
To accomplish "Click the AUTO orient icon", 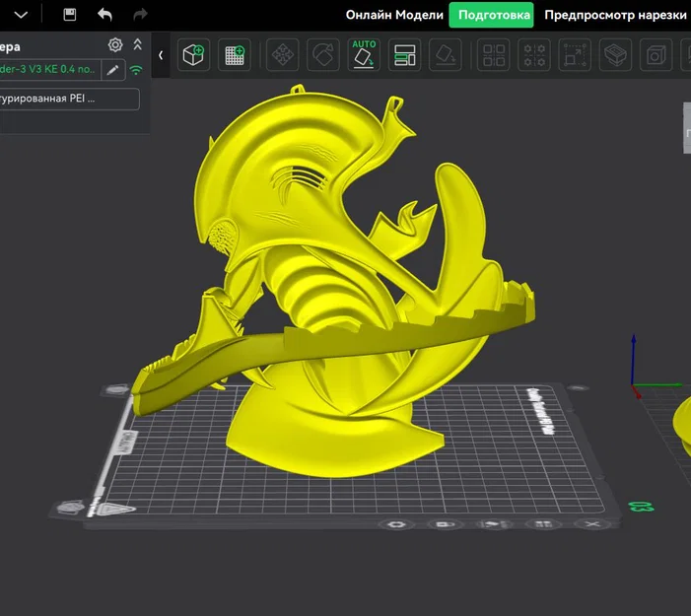I will [x=364, y=55].
